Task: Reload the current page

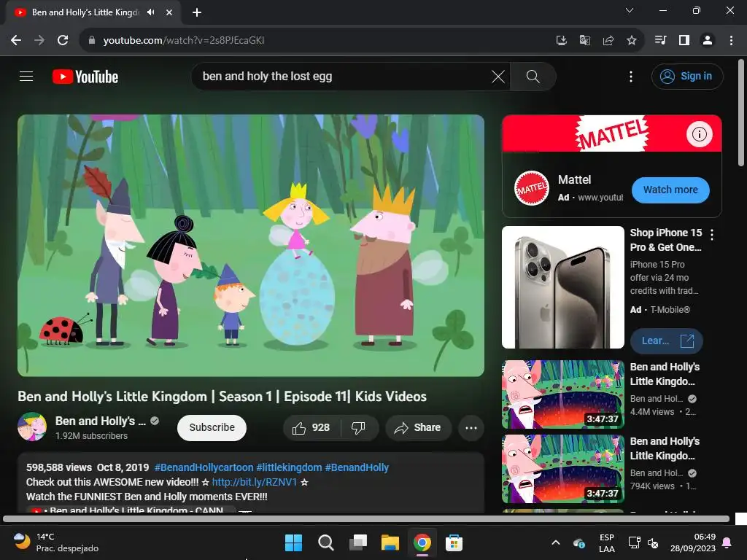Action: [63, 41]
